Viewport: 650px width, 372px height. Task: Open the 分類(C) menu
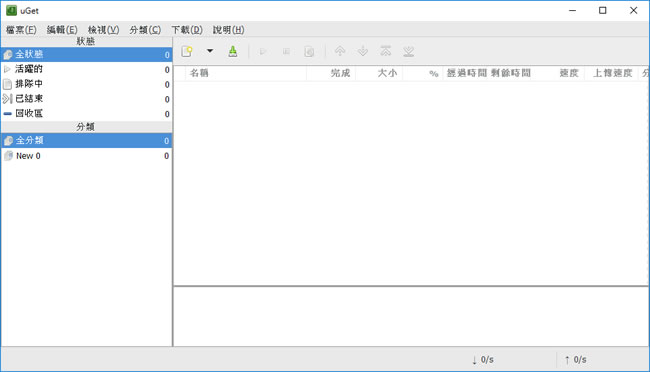(x=145, y=30)
